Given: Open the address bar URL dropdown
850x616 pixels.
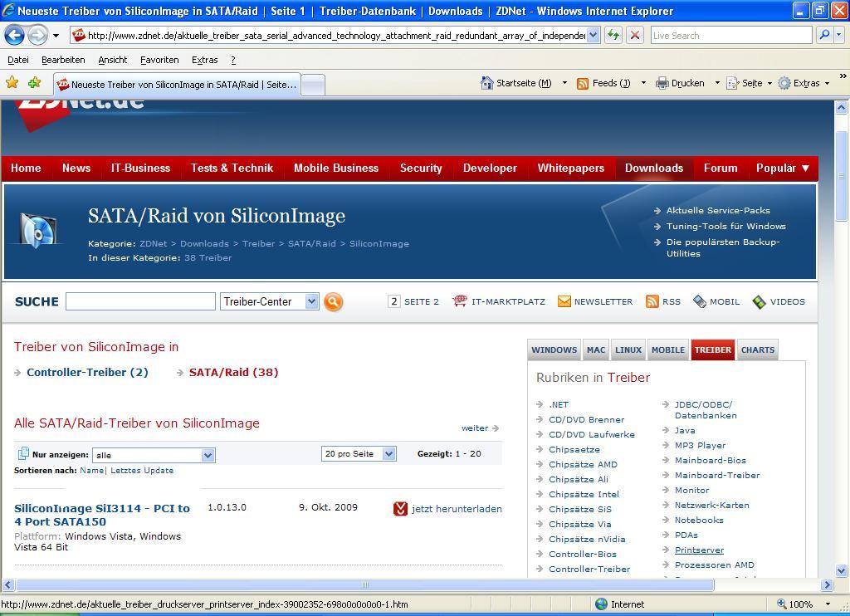Looking at the screenshot, I should point(594,36).
